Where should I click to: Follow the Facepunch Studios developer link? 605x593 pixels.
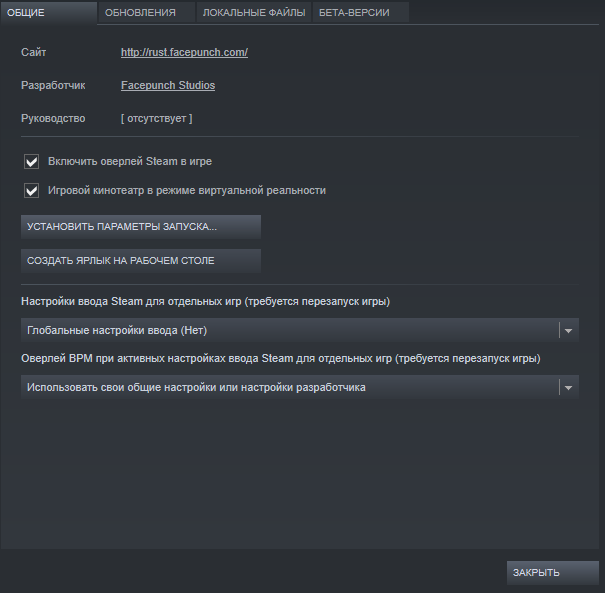point(168,85)
